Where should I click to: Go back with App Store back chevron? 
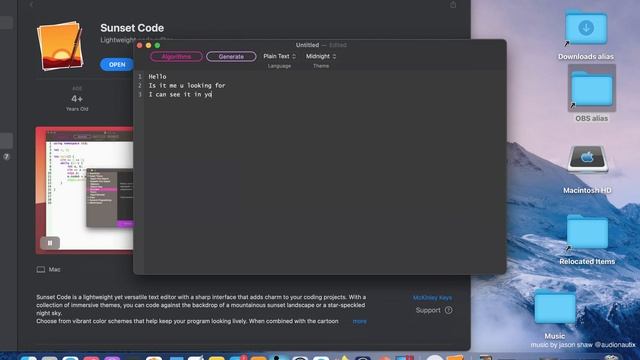(31, 4)
